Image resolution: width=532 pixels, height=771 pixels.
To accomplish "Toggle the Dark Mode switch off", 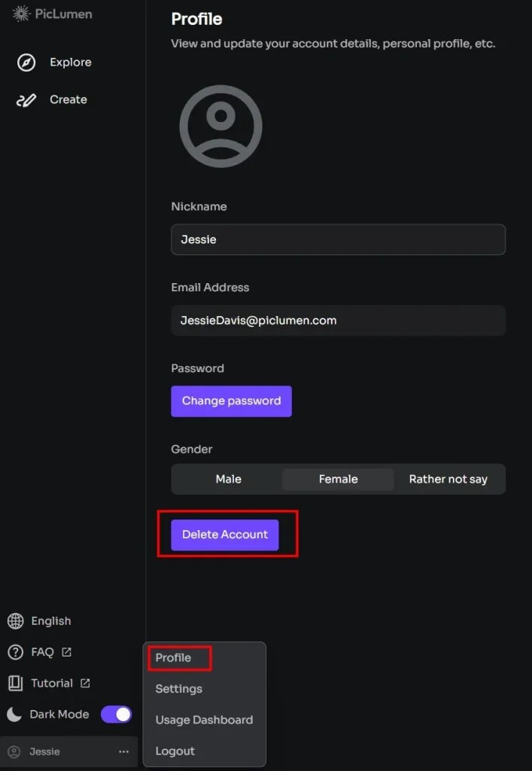I will coord(117,715).
